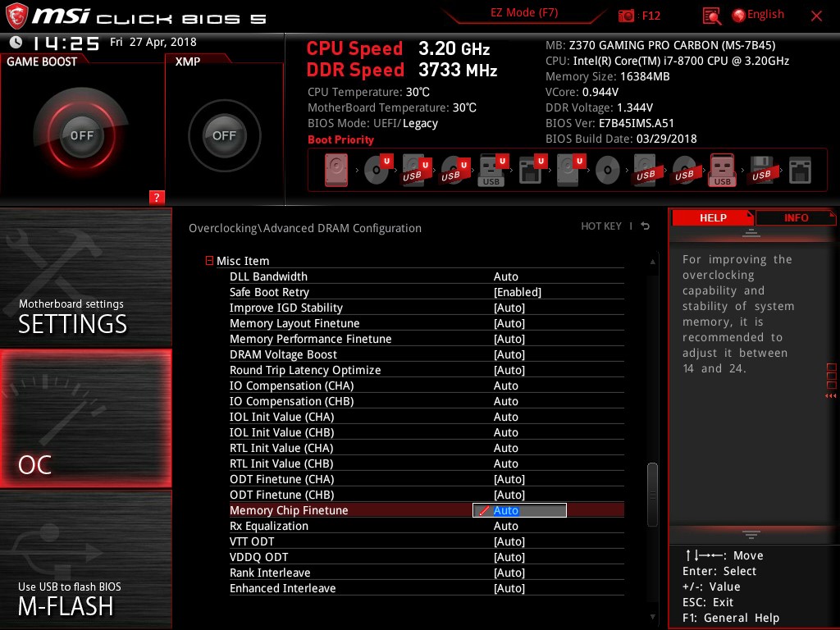Open Rank Interleave [Auto] option
Viewport: 840px width, 630px height.
click(x=509, y=573)
